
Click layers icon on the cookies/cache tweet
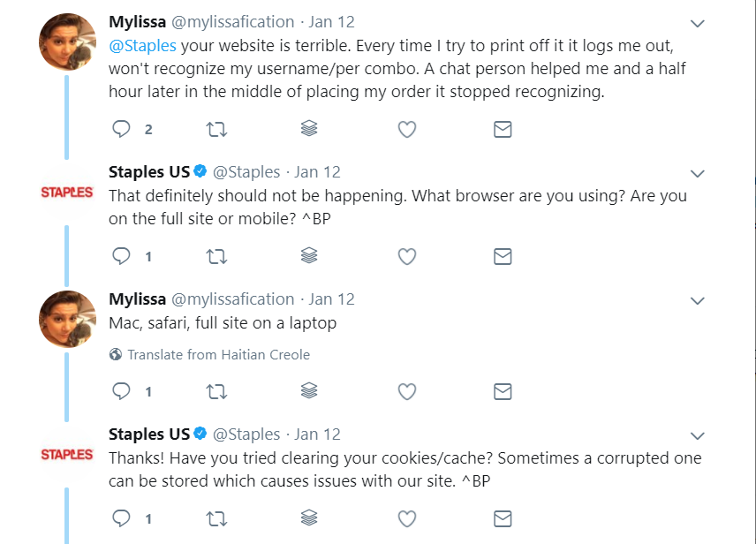pos(309,518)
